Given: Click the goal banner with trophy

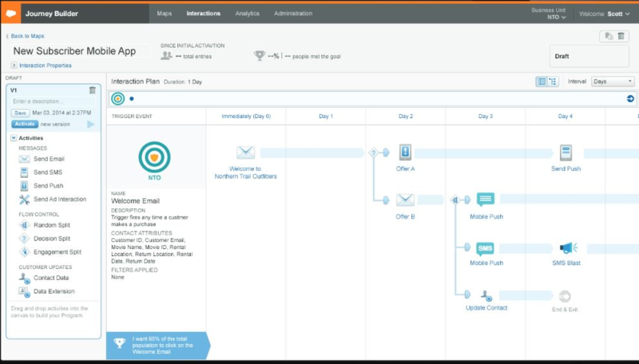Looking at the screenshot, I should click(x=158, y=346).
